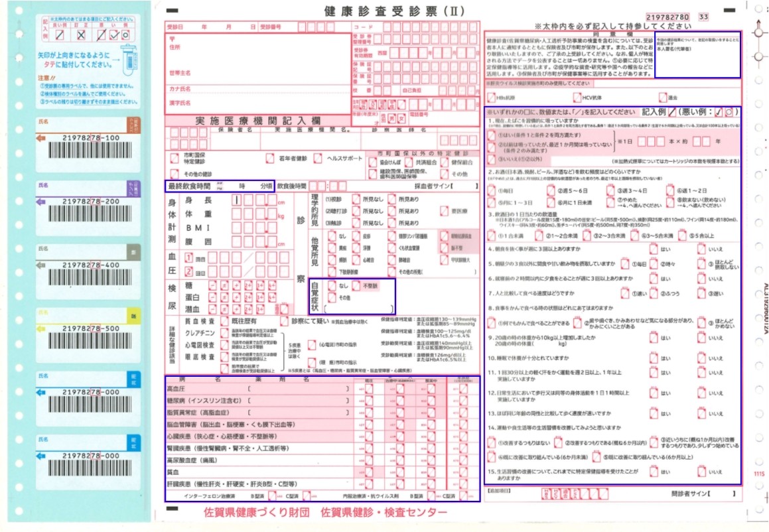769x532 pixels.
Task: Check the 下肢静脈瘤 box
Action: (x=332, y=272)
